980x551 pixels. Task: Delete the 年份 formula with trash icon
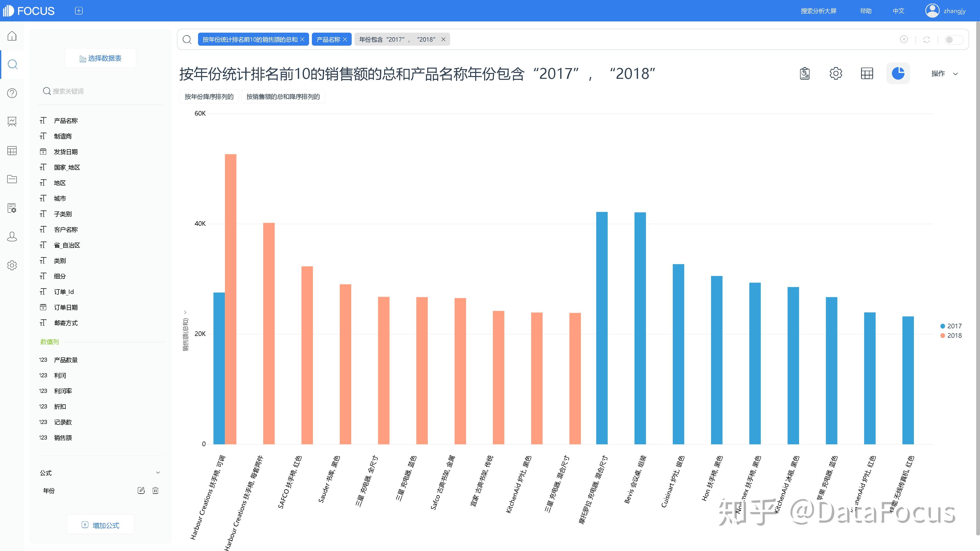[155, 491]
